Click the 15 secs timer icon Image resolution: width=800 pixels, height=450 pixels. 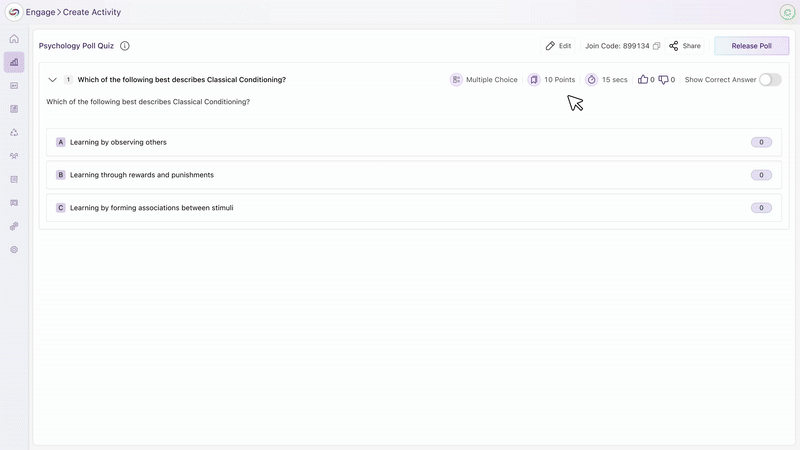coord(591,79)
